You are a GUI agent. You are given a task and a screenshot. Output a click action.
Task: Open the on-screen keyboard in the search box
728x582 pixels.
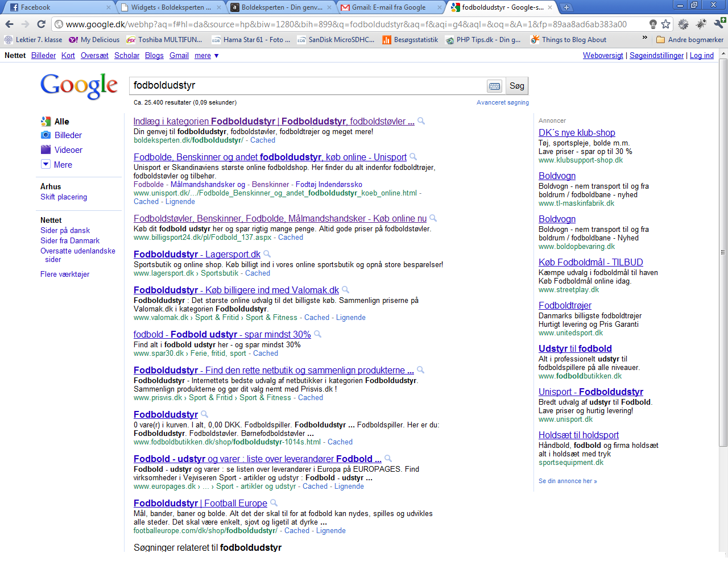[494, 86]
